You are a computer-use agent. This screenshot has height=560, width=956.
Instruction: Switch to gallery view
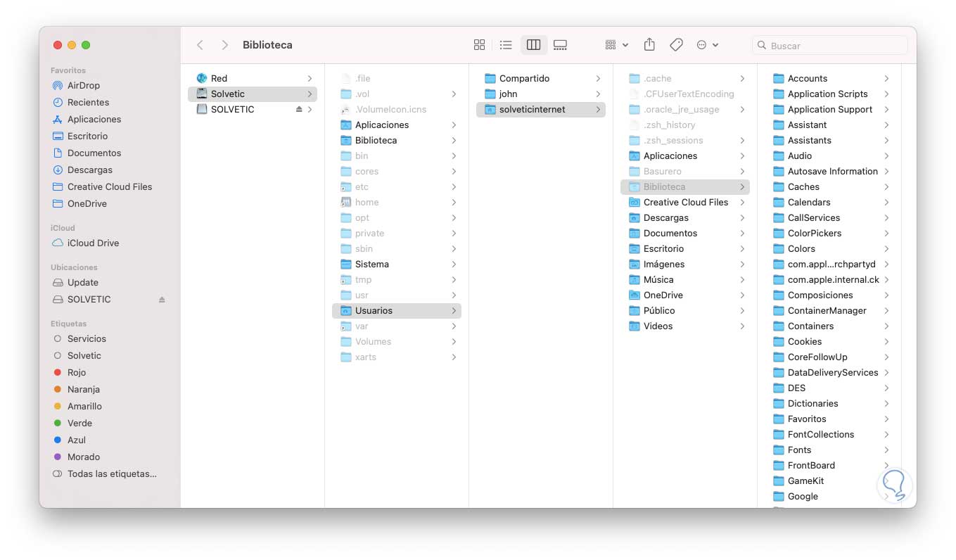click(560, 45)
